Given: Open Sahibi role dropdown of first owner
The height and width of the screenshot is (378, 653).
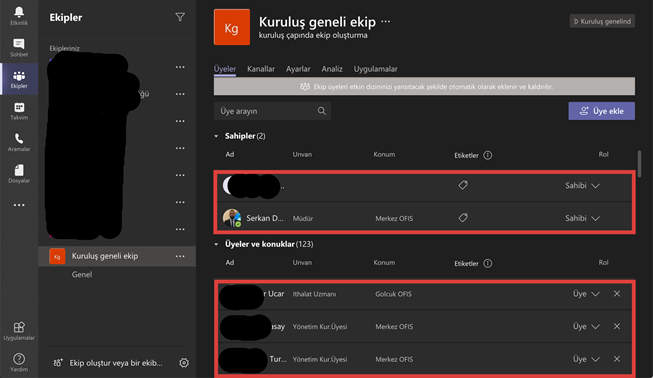Looking at the screenshot, I should 582,186.
